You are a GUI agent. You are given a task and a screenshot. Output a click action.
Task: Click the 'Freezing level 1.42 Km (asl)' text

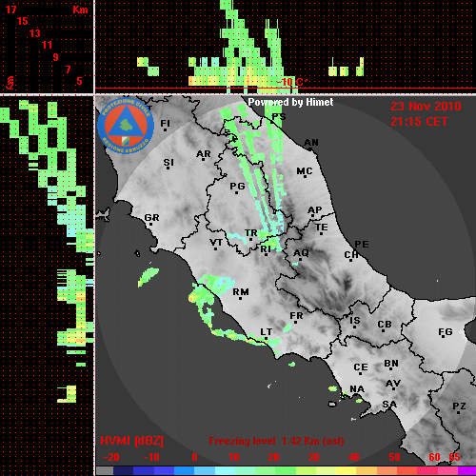(276, 441)
